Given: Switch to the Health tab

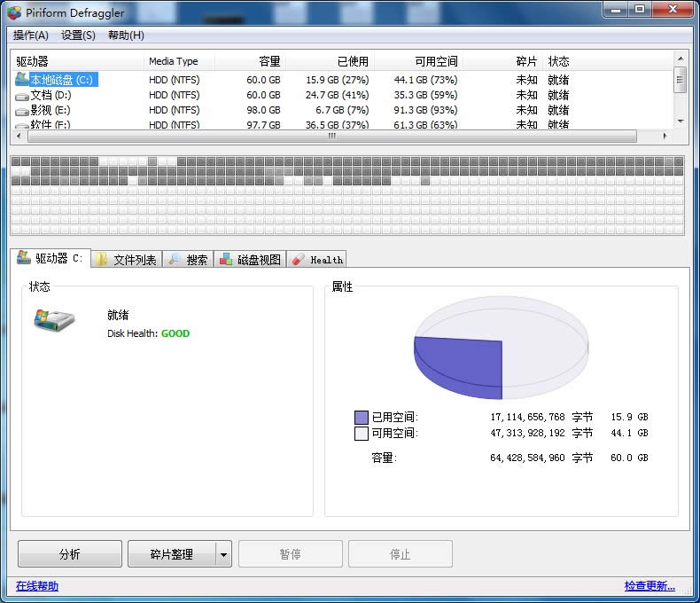Looking at the screenshot, I should pyautogui.click(x=317, y=260).
